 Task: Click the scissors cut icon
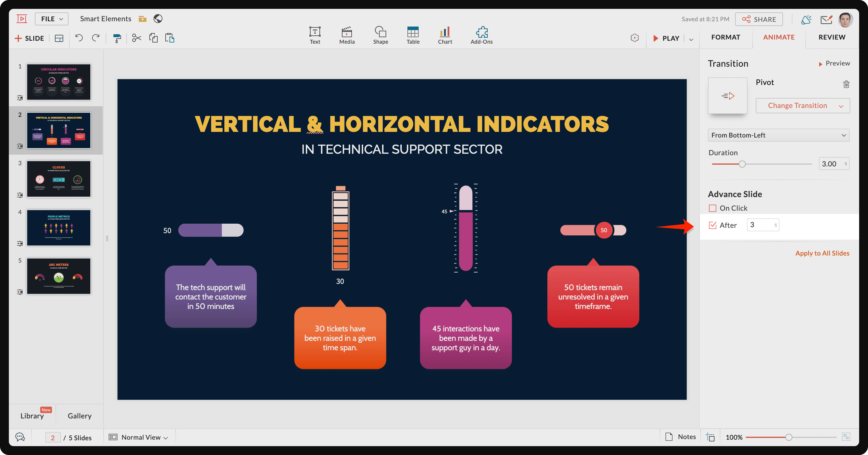pos(136,38)
